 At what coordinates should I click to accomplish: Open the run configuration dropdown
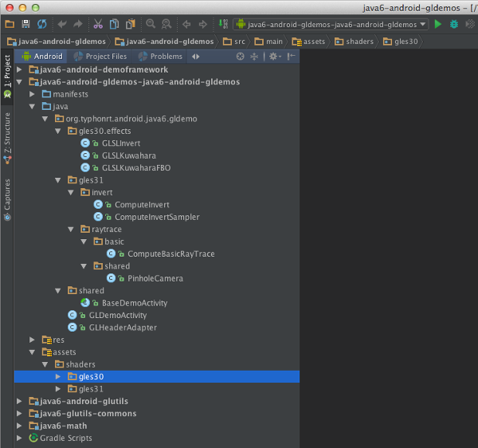click(x=331, y=24)
